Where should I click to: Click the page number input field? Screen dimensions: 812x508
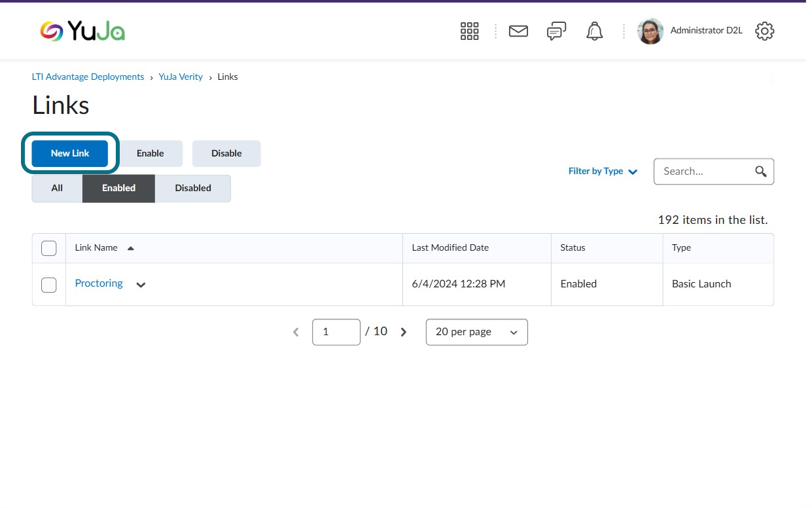(x=336, y=332)
